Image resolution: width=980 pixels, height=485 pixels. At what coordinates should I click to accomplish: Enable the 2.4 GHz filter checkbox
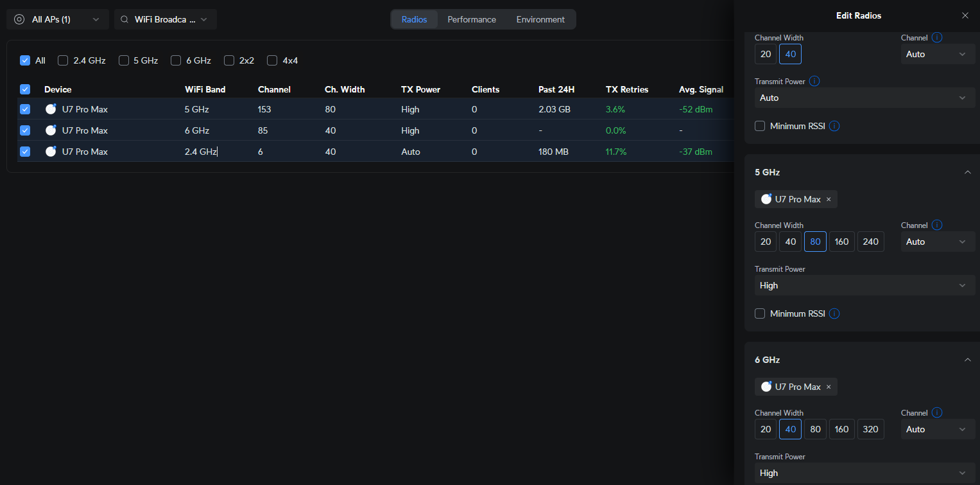tap(63, 60)
